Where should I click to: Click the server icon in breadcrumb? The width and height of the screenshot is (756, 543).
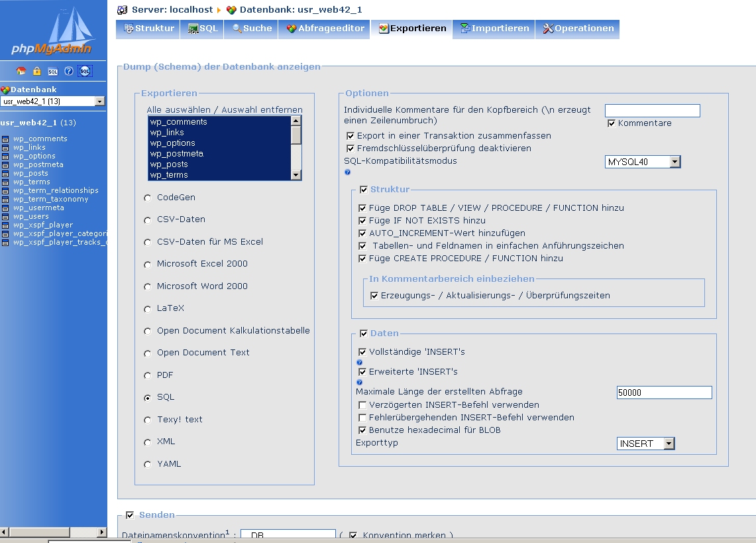(x=123, y=10)
